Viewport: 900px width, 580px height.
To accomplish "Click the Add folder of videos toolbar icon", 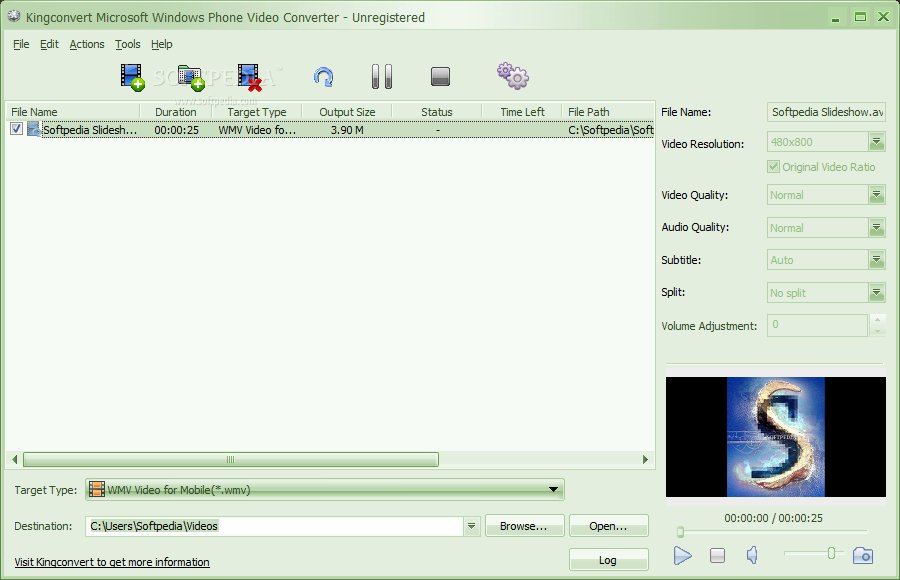I will [191, 77].
